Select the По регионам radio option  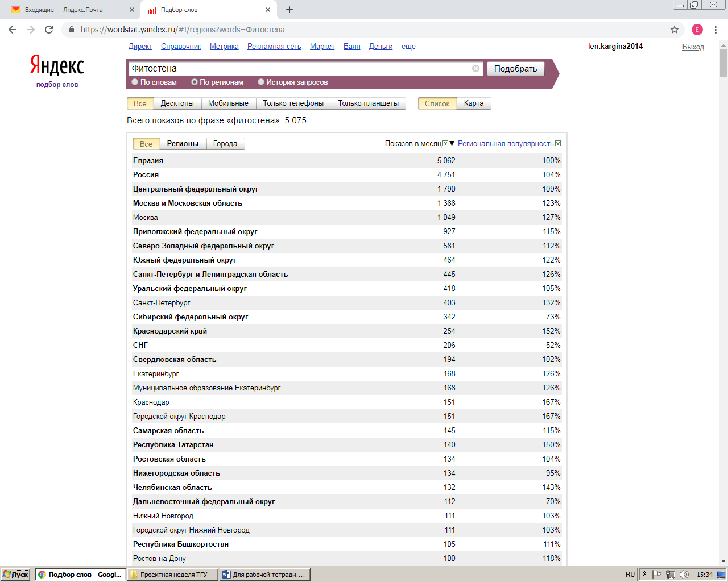[195, 82]
